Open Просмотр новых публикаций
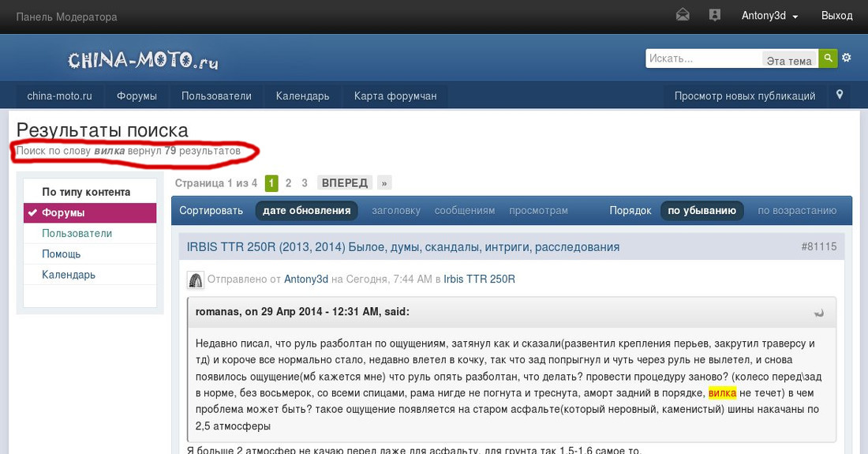 click(x=745, y=96)
